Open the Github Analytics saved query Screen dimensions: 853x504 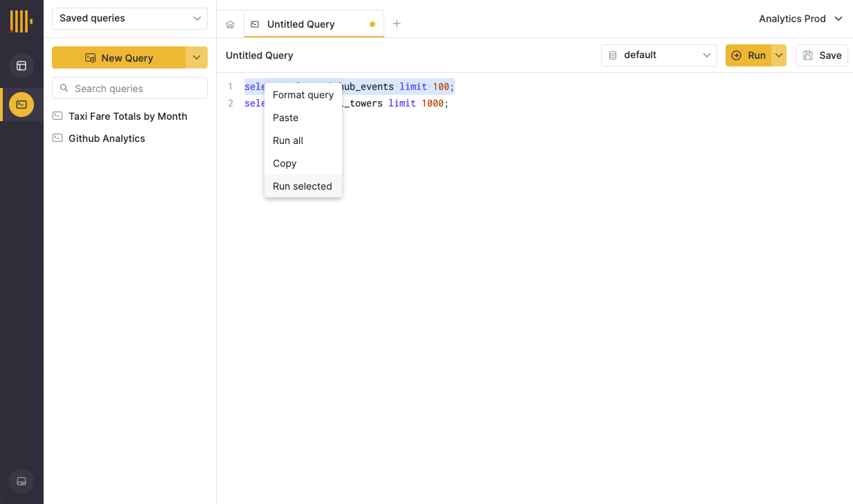click(105, 138)
